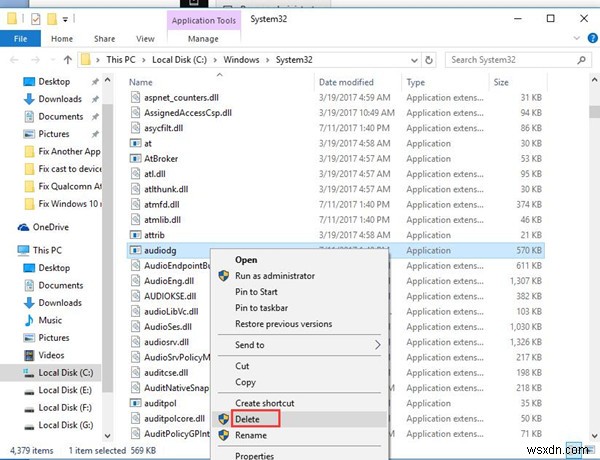Click the Help question mark icon
This screenshot has height=460, width=600.
coord(592,38)
